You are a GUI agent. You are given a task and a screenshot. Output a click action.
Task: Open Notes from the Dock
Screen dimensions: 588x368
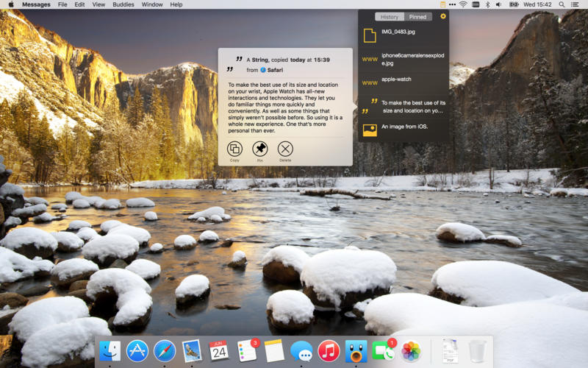pyautogui.click(x=274, y=351)
